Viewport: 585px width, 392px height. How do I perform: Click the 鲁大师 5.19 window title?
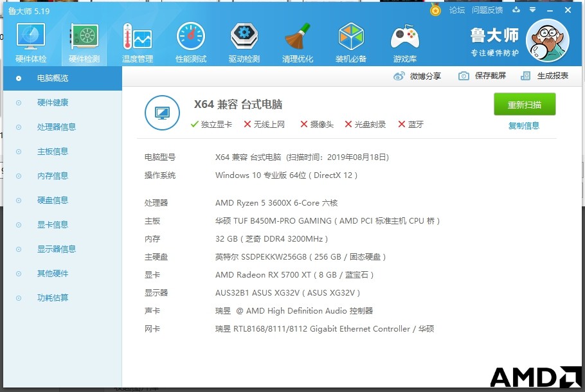(29, 11)
